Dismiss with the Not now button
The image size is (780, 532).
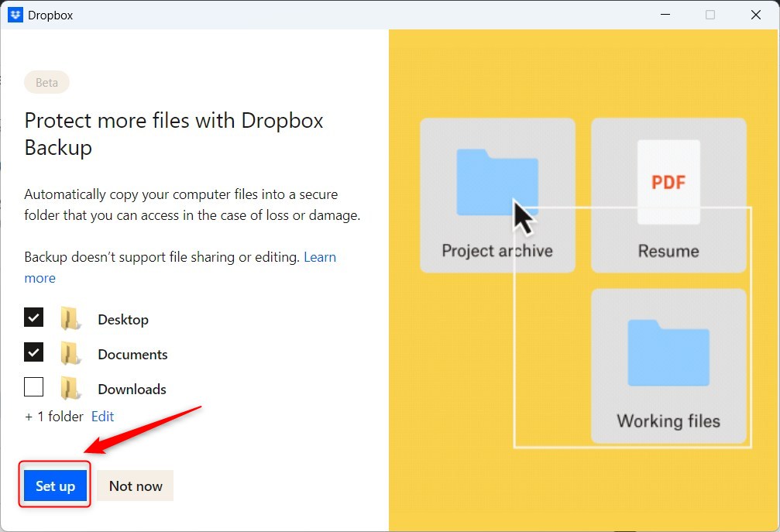tap(136, 486)
